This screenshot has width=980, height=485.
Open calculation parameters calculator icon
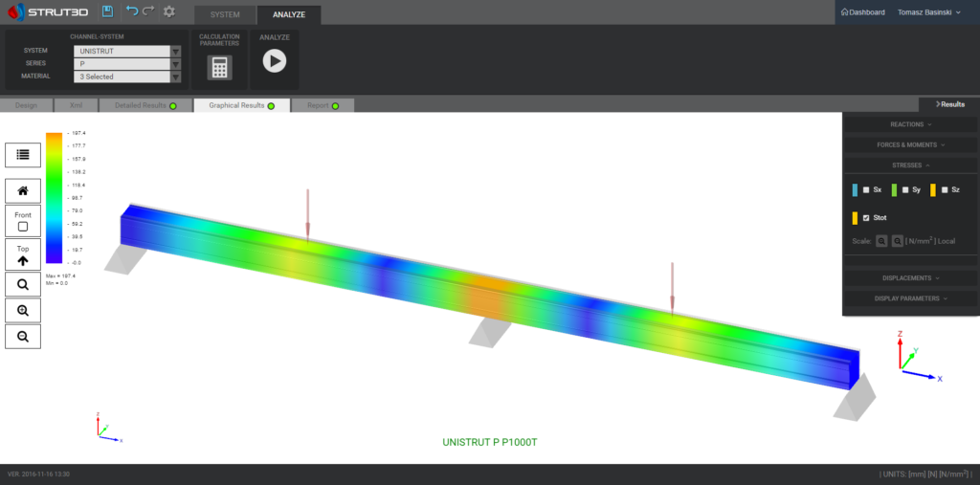pos(219,68)
